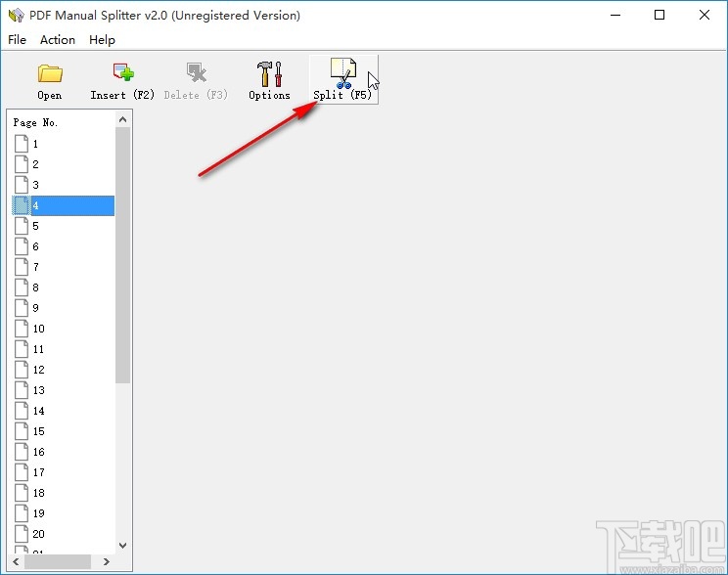Viewport: 728px width, 575px height.
Task: Click the page list scroll-down arrow
Action: coord(122,546)
